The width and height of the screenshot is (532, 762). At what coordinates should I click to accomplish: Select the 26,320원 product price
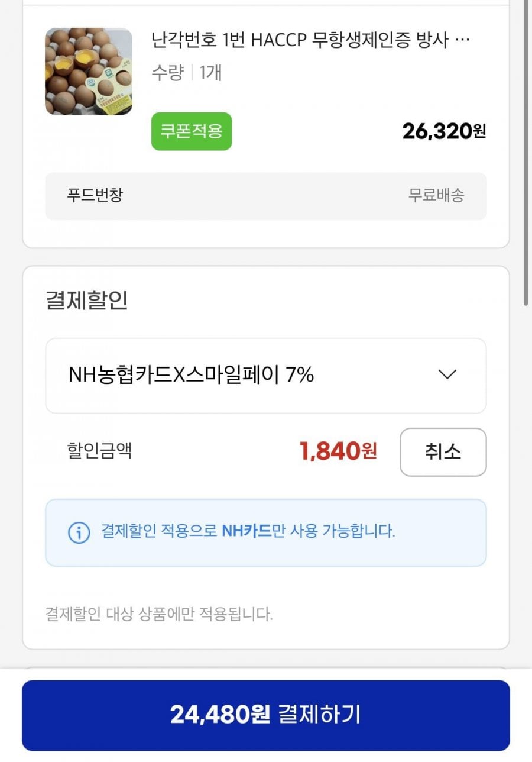pyautogui.click(x=444, y=131)
